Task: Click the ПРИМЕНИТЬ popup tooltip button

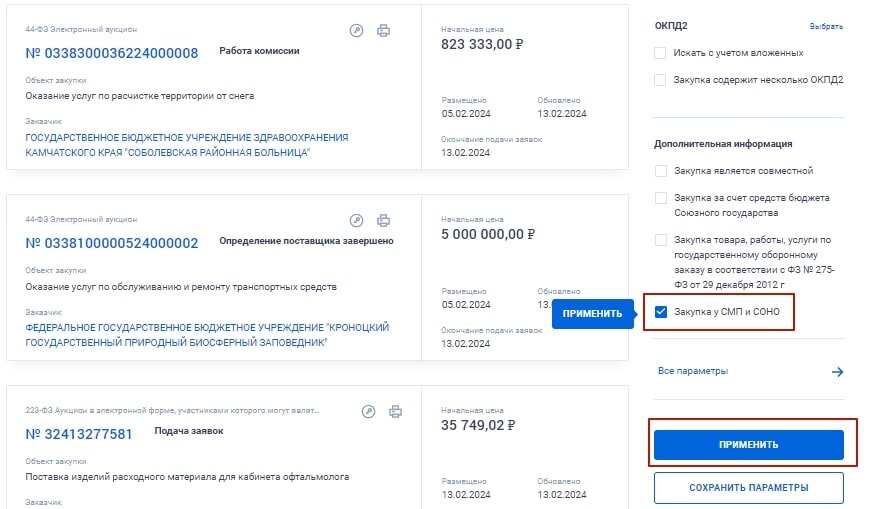Action: [592, 314]
